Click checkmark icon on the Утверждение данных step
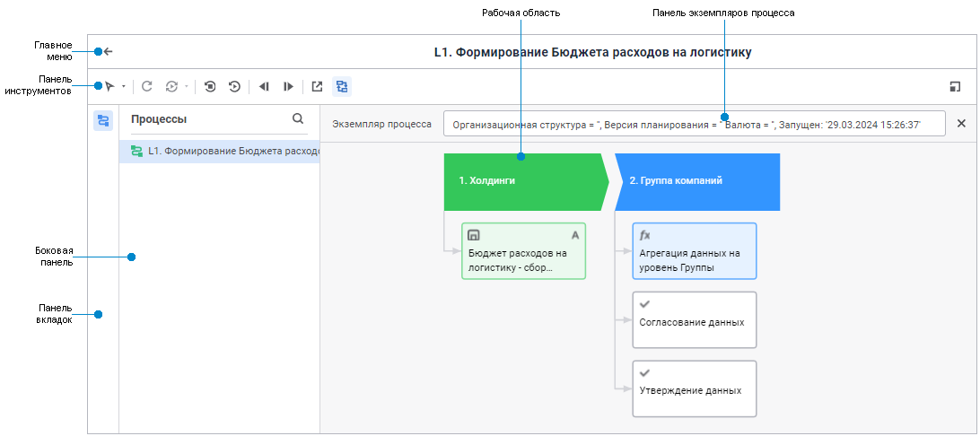 [x=645, y=373]
